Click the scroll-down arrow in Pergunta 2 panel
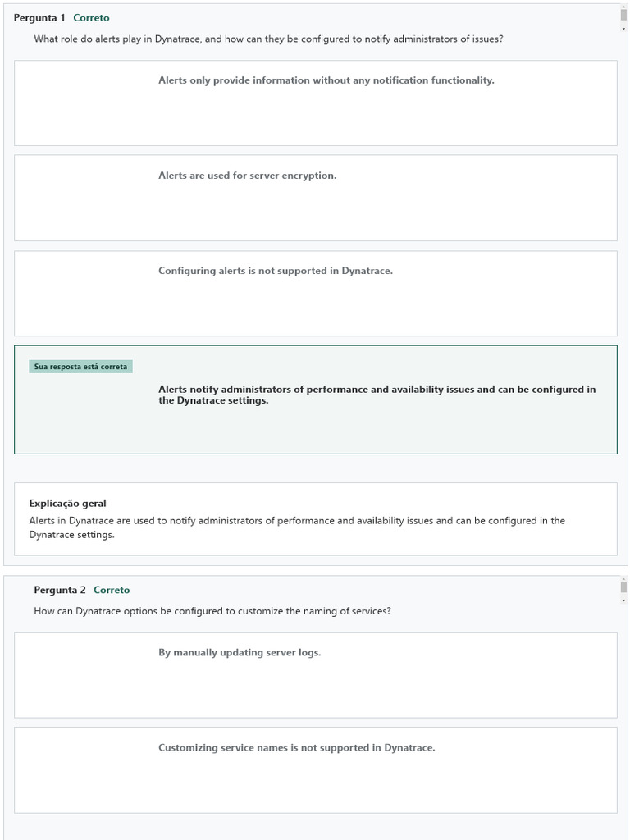The width and height of the screenshot is (630, 840). click(623, 600)
